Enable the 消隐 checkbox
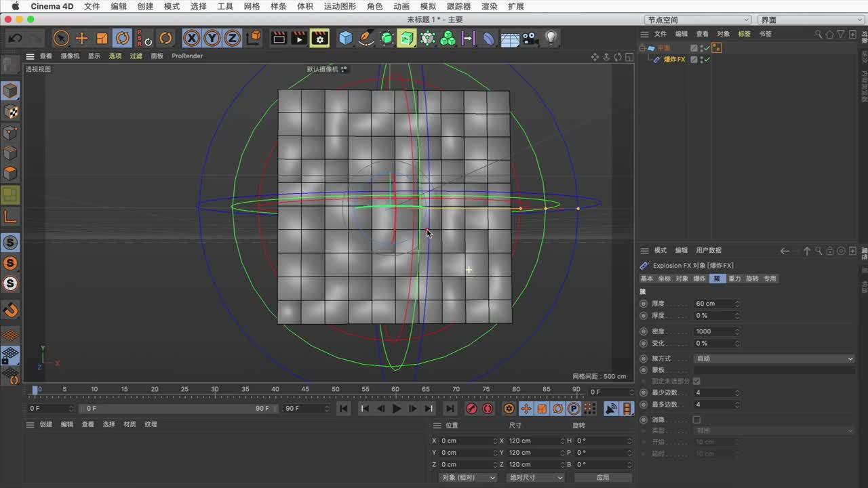 point(696,420)
